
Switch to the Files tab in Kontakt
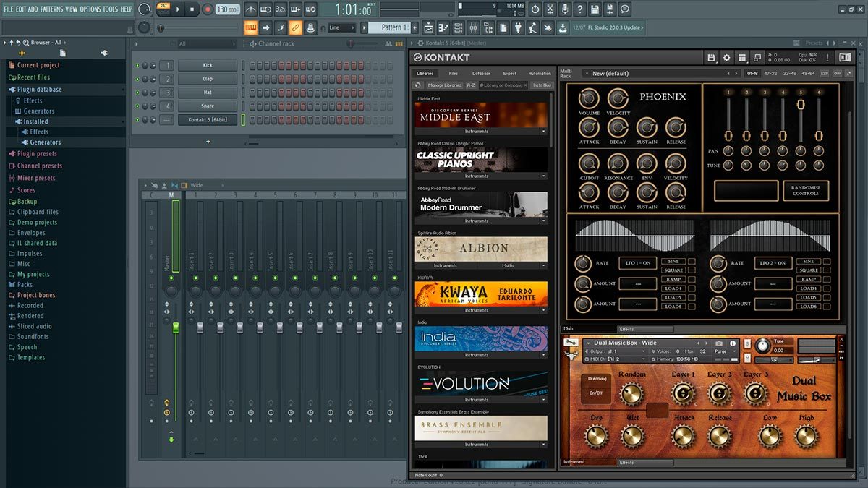453,73
